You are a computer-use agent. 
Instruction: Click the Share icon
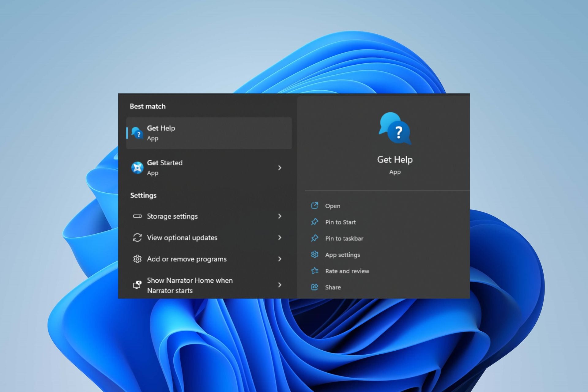click(x=315, y=287)
